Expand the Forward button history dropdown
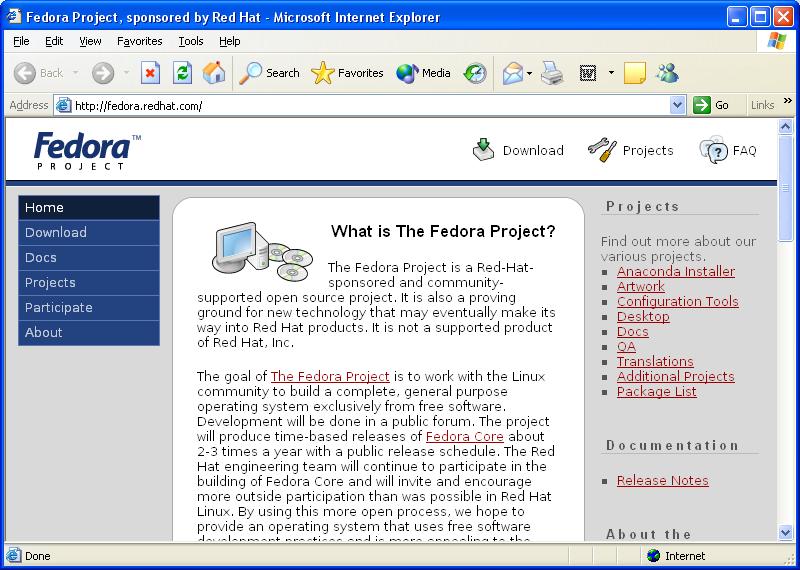Screen dimensions: 800x570 point(126,73)
